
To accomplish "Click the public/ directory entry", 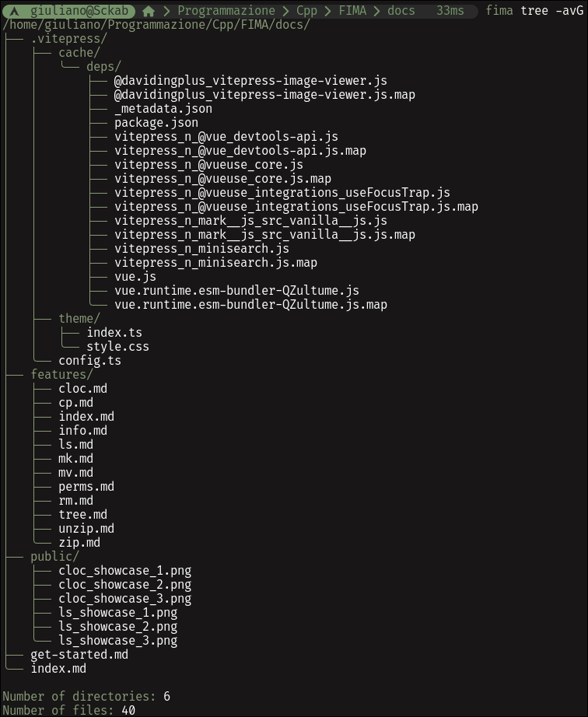I will [55, 557].
